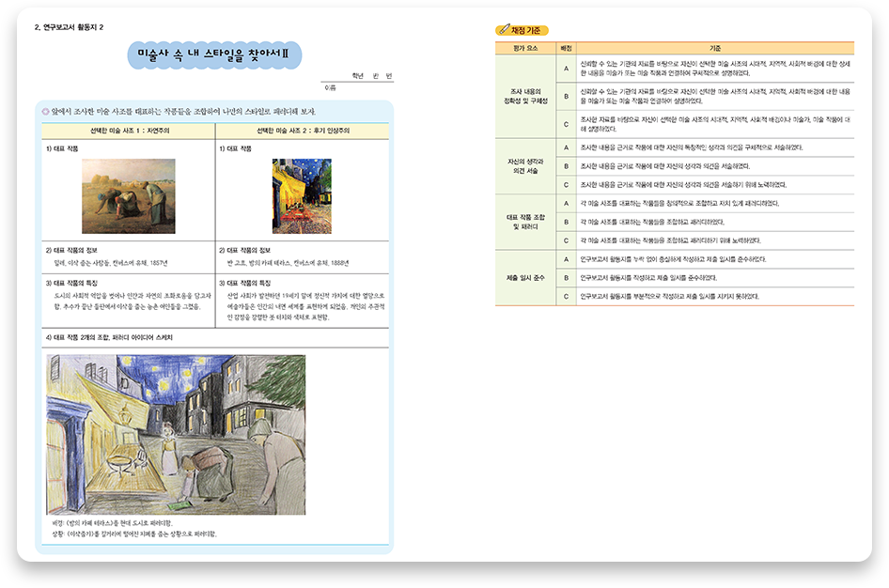Select the line '반 고흐, 밤의 카페 테라스, 캔버스에 유채, 1888년'

288,263
